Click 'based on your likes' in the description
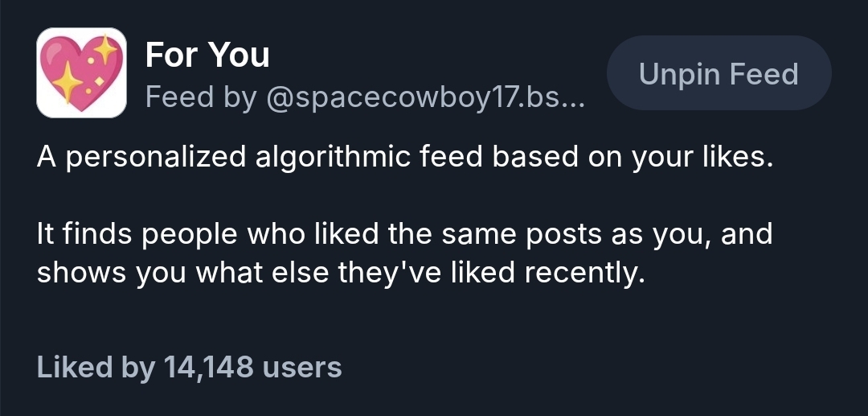The height and width of the screenshot is (416, 868). (632, 156)
